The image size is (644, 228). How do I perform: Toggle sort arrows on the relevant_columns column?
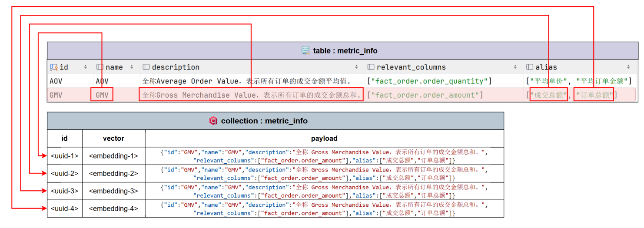click(x=515, y=67)
